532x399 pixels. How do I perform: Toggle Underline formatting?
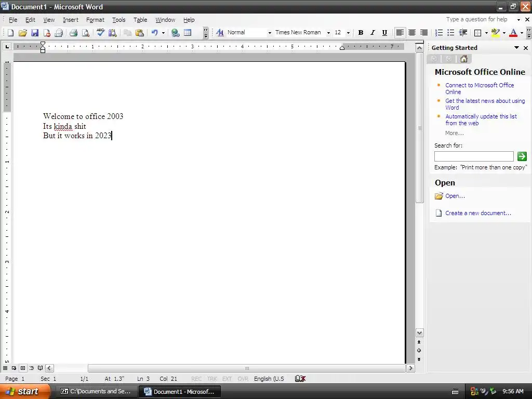(x=384, y=33)
